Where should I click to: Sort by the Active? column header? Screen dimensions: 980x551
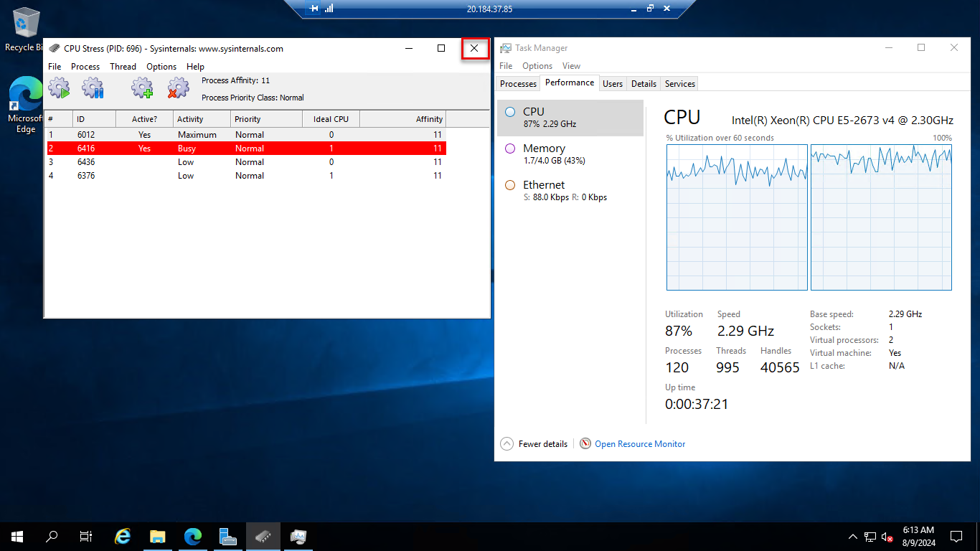click(x=144, y=119)
